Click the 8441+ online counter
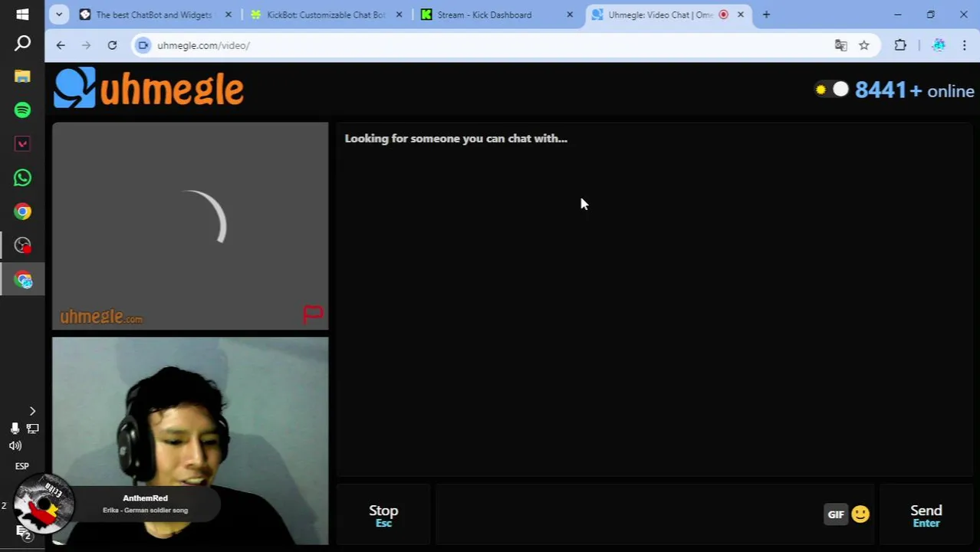980x552 pixels. (914, 90)
